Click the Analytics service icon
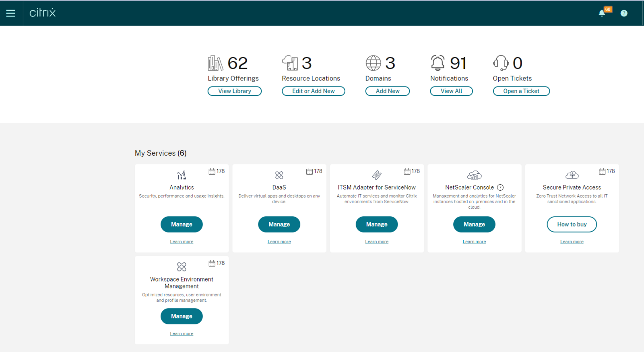The image size is (644, 352). tap(182, 175)
